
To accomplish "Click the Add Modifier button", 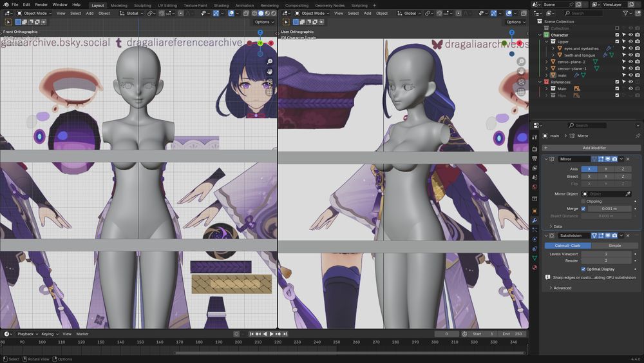I will tap(591, 148).
